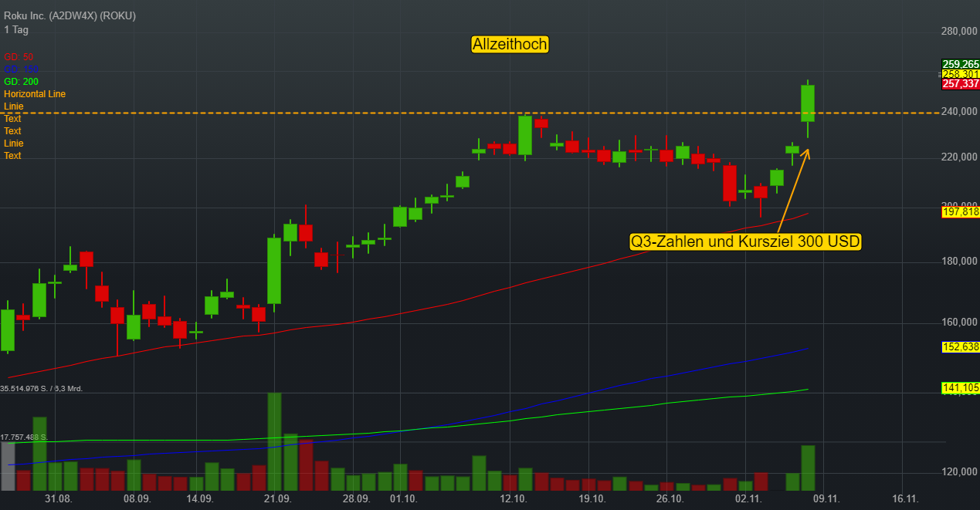Click the 141,105 moving average value tag
Screen dimensions: 980x510
[961, 388]
